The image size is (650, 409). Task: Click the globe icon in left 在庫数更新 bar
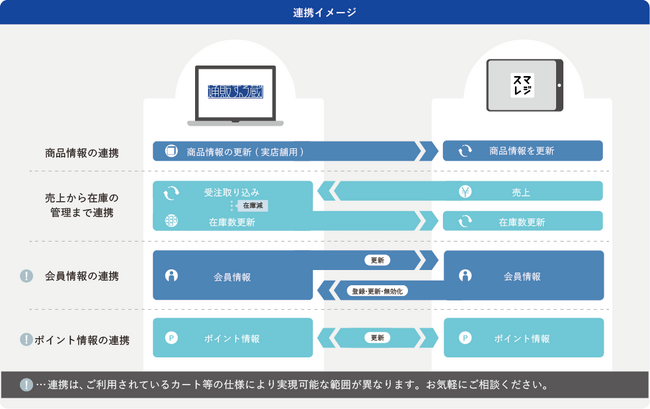170,222
